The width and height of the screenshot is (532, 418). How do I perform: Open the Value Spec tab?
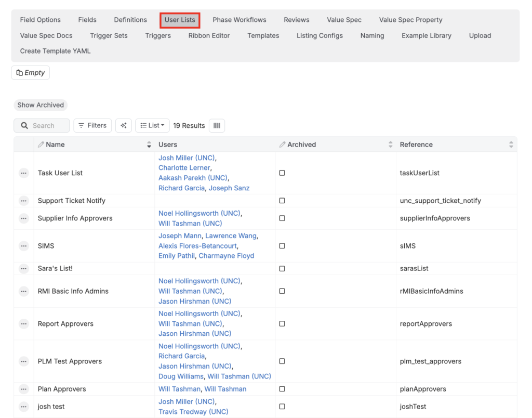344,20
